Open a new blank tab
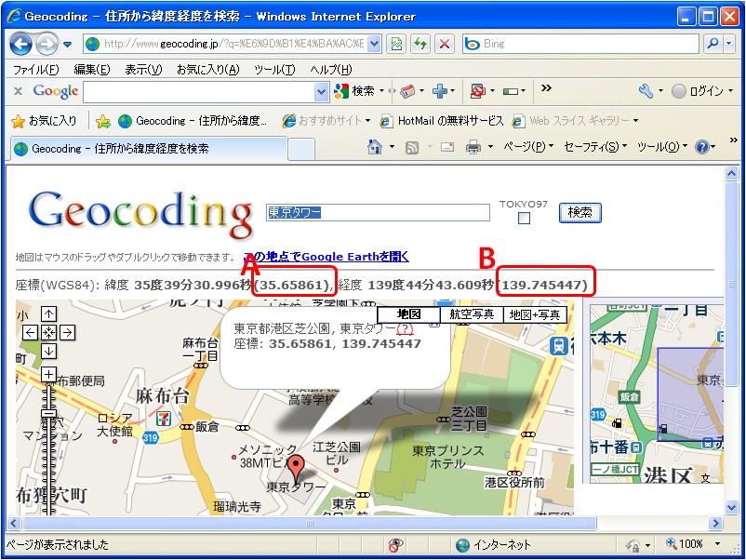The image size is (746, 560). click(x=301, y=150)
